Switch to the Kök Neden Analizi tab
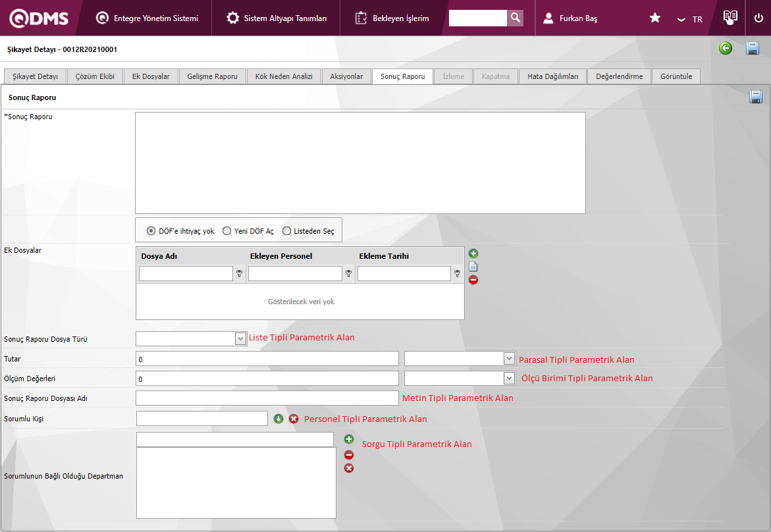771x532 pixels. pos(284,76)
